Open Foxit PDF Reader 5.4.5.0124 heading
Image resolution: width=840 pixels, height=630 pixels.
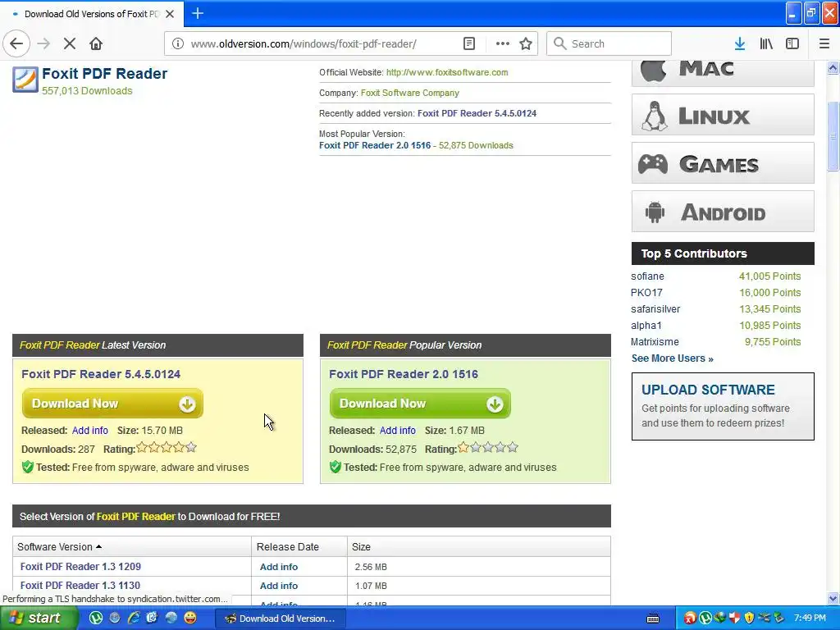101,374
